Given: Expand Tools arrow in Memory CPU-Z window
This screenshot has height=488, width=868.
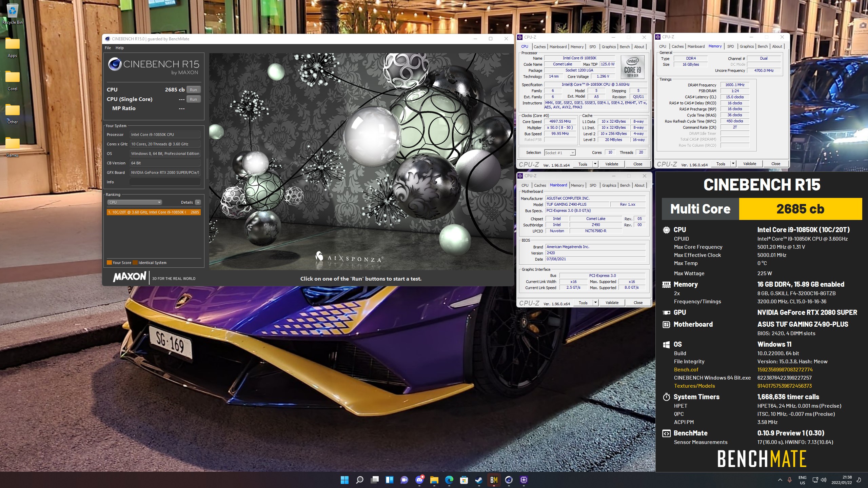Looking at the screenshot, I should tap(733, 164).
